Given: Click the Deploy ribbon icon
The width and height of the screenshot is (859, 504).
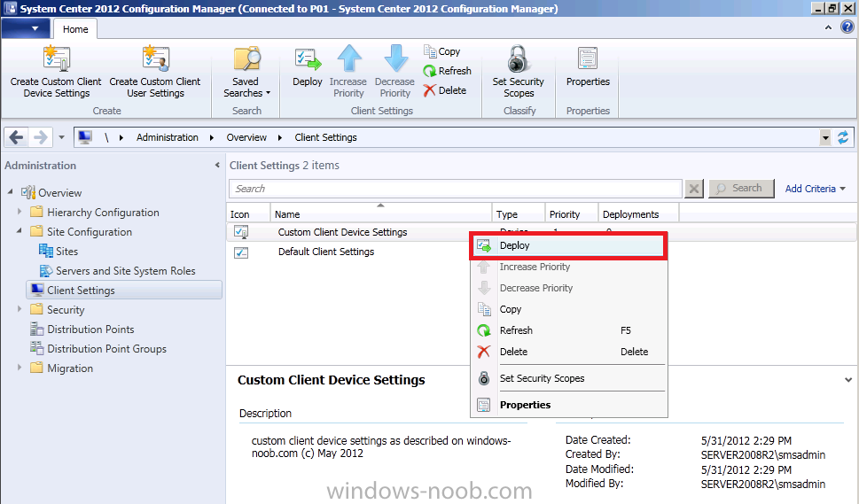Looking at the screenshot, I should point(308,59).
